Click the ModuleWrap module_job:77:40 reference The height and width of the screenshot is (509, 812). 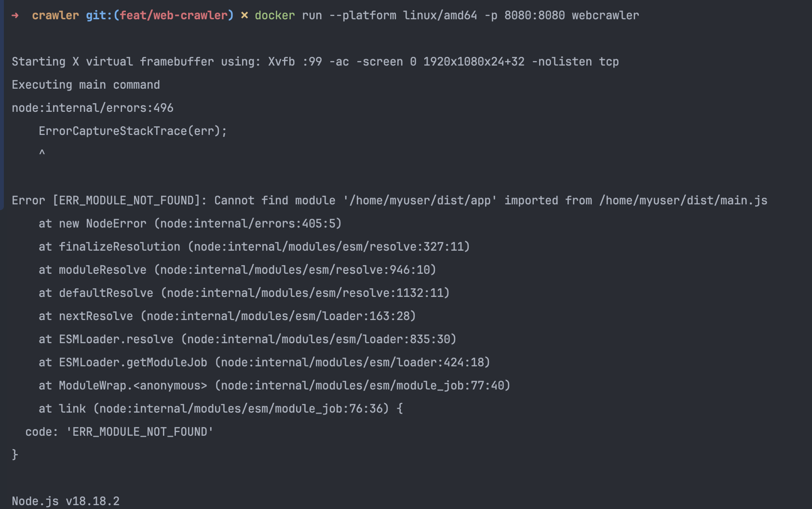pyautogui.click(x=363, y=386)
